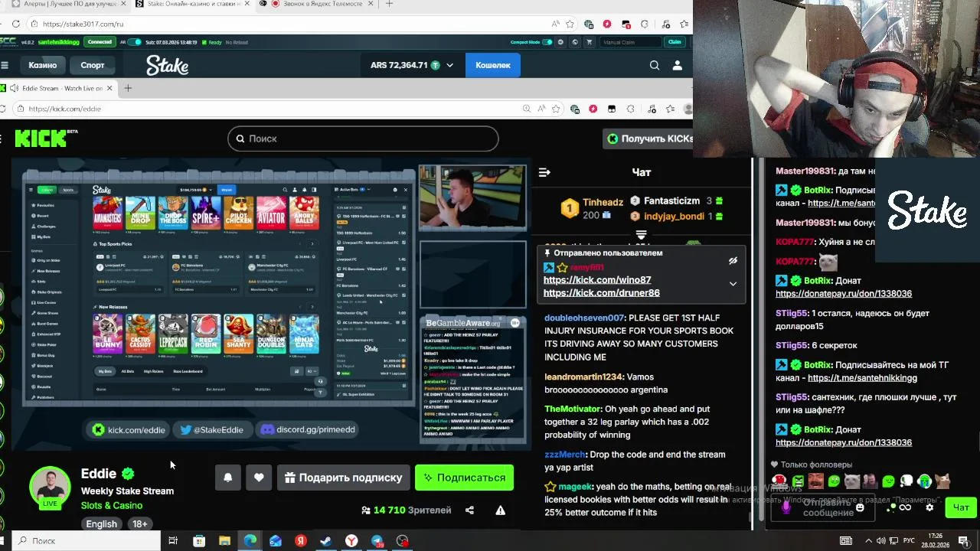Hide pinned message with crossed-eye icon
980x551 pixels.
tap(733, 261)
